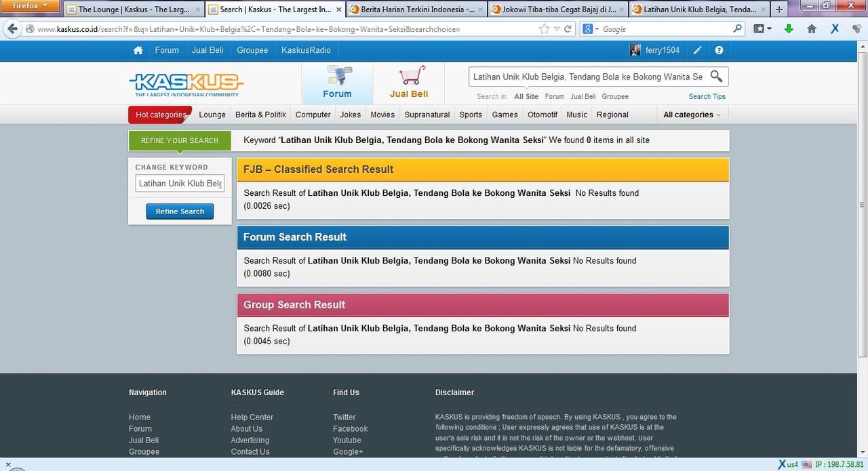Screen dimensions: 868x471
Task: Click the US flag icon in status bar
Action: coord(806,465)
